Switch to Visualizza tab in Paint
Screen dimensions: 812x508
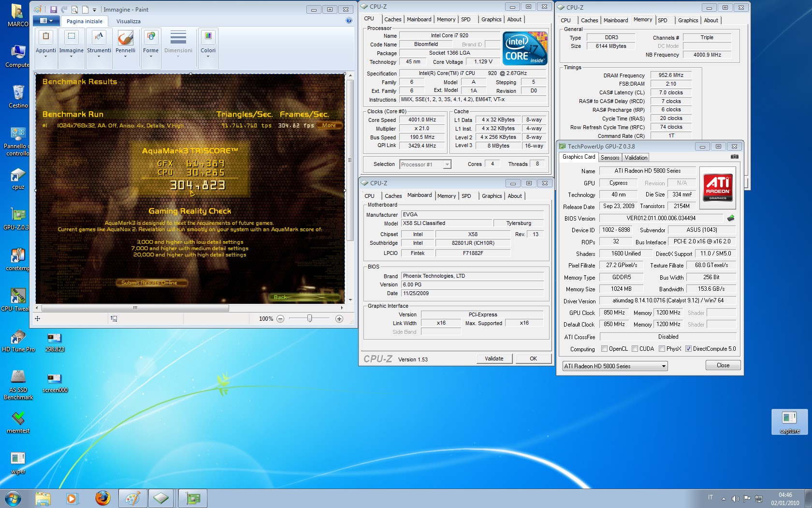click(x=129, y=21)
